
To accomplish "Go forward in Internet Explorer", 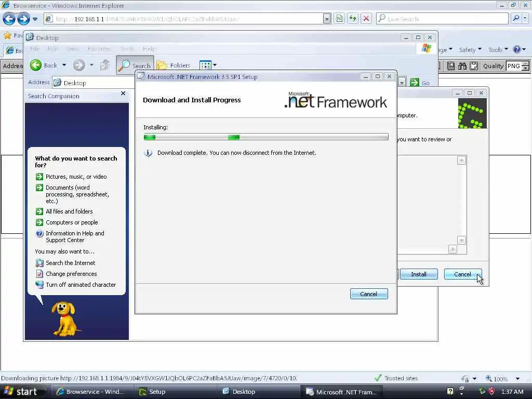I will pyautogui.click(x=23, y=19).
